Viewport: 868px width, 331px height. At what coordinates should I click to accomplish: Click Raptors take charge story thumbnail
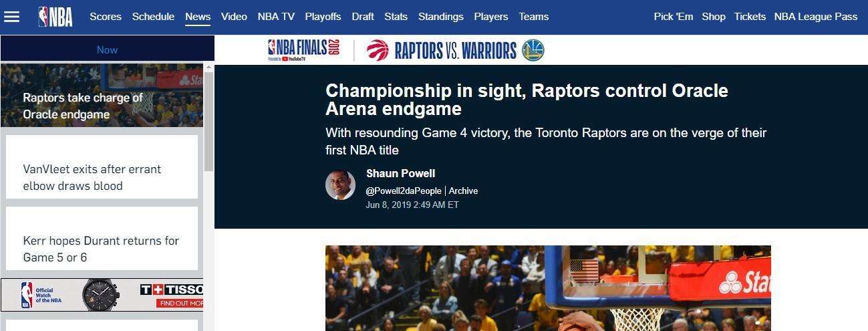pos(102,96)
